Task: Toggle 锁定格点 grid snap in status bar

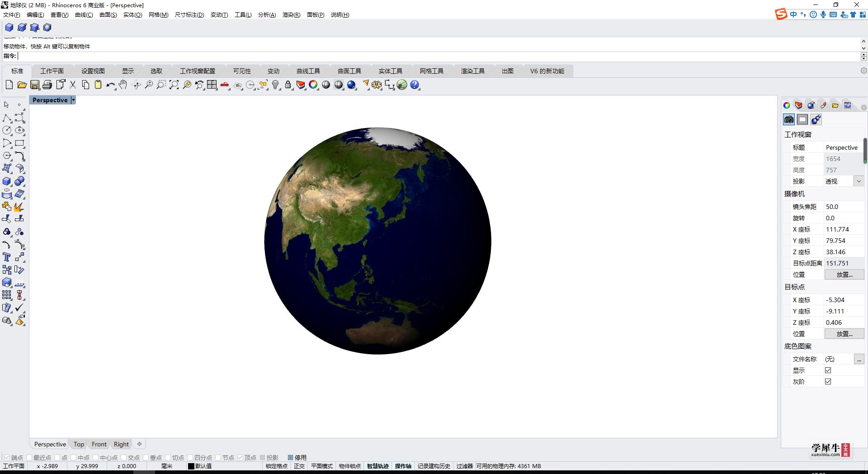Action: tap(277, 466)
